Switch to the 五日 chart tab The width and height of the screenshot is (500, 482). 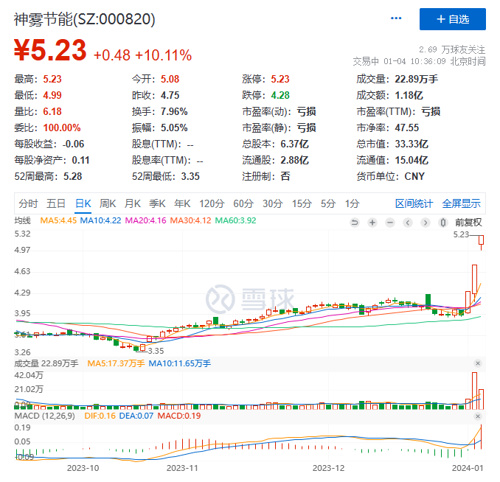56,203
